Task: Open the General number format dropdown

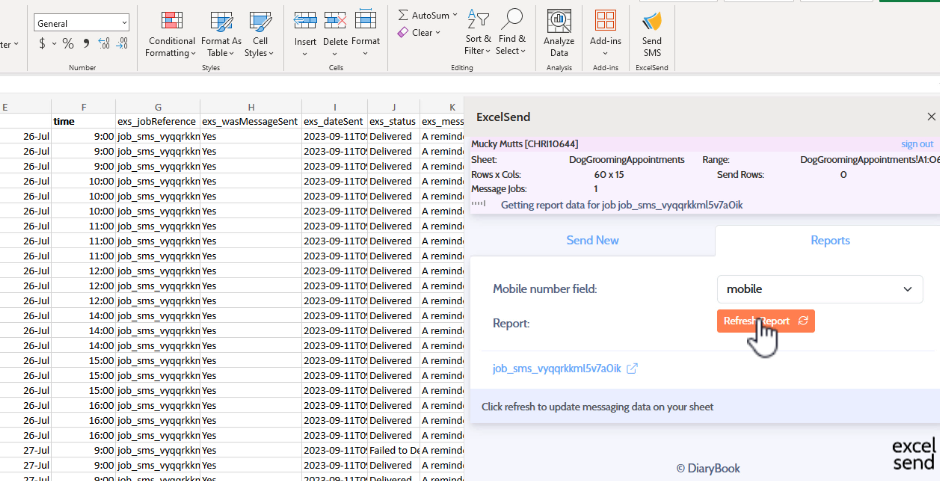Action: pos(82,23)
